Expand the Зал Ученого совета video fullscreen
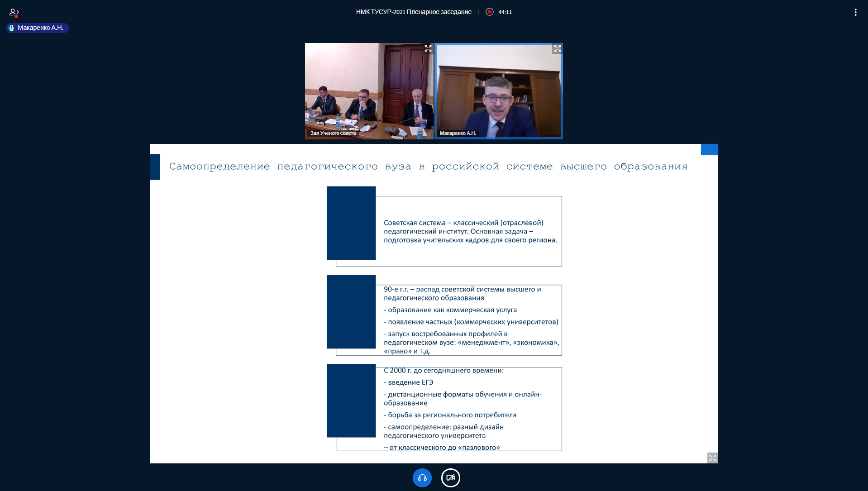This screenshot has height=491, width=868. (428, 48)
